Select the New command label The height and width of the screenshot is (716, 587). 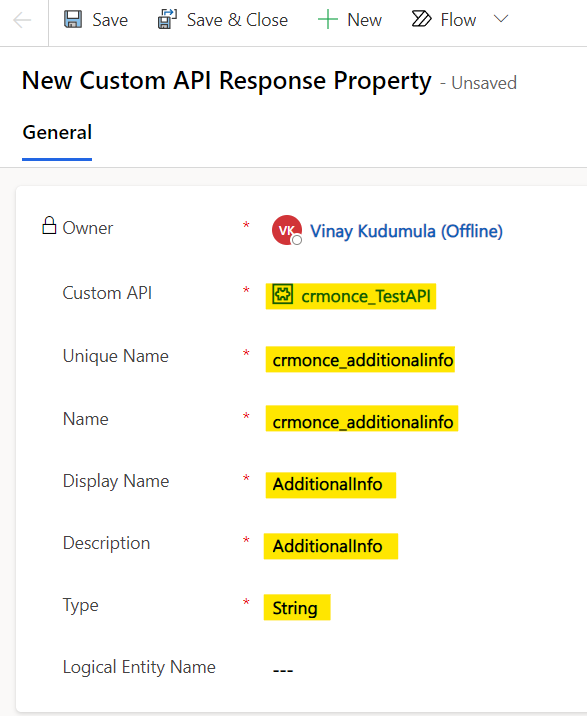(x=365, y=20)
